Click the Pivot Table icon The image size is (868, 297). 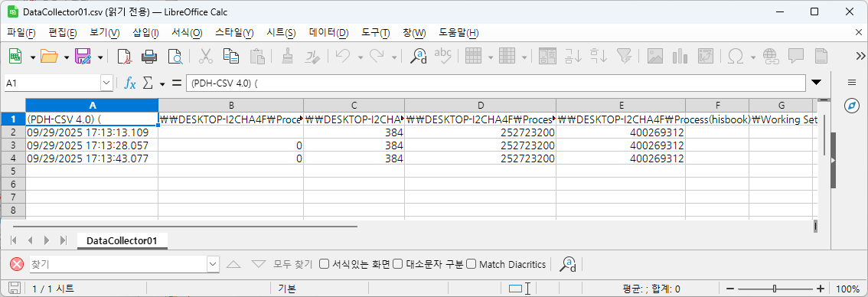(706, 56)
